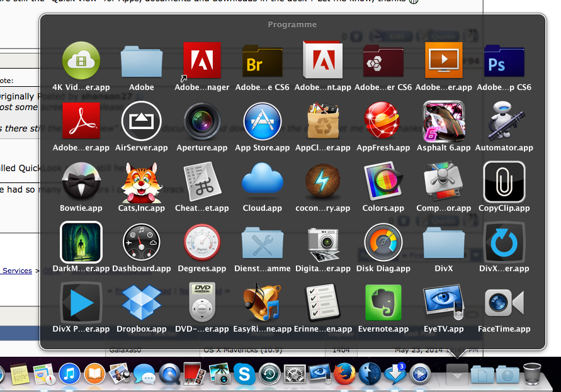Launch Cloud.app
The image size is (561, 392).
263,179
